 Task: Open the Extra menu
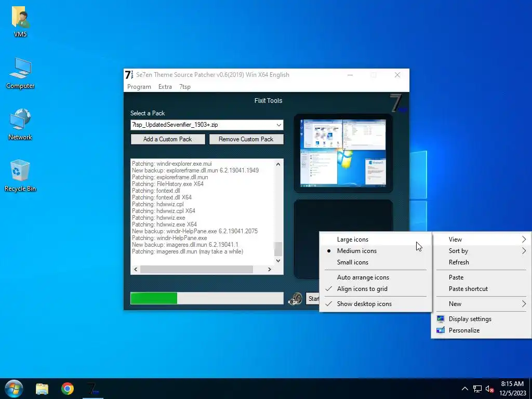coord(165,87)
